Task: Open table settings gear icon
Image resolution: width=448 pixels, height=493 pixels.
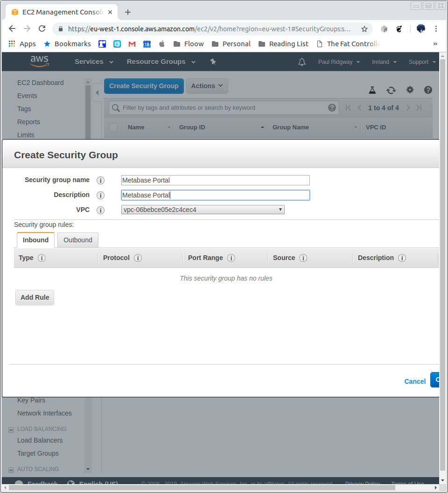Action: point(410,90)
